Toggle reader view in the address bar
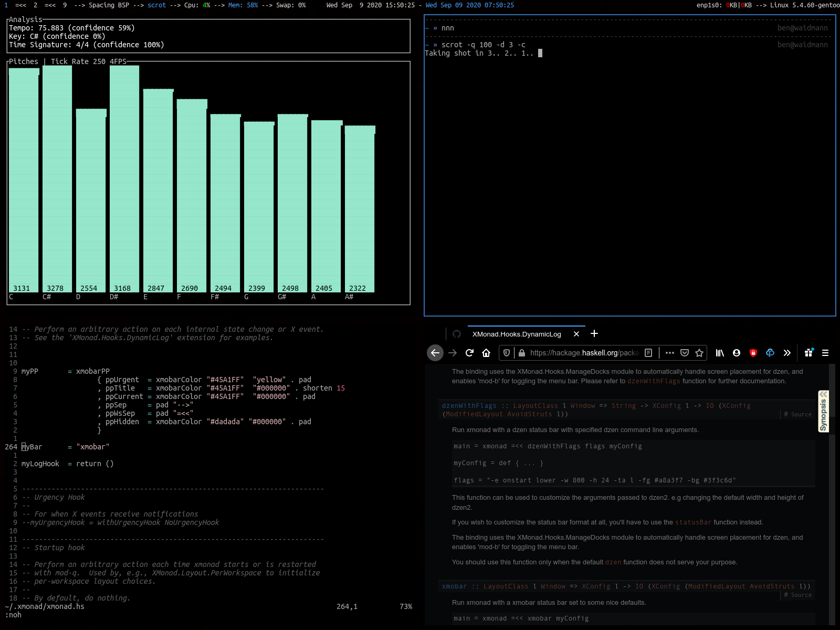The height and width of the screenshot is (630, 840). point(648,353)
